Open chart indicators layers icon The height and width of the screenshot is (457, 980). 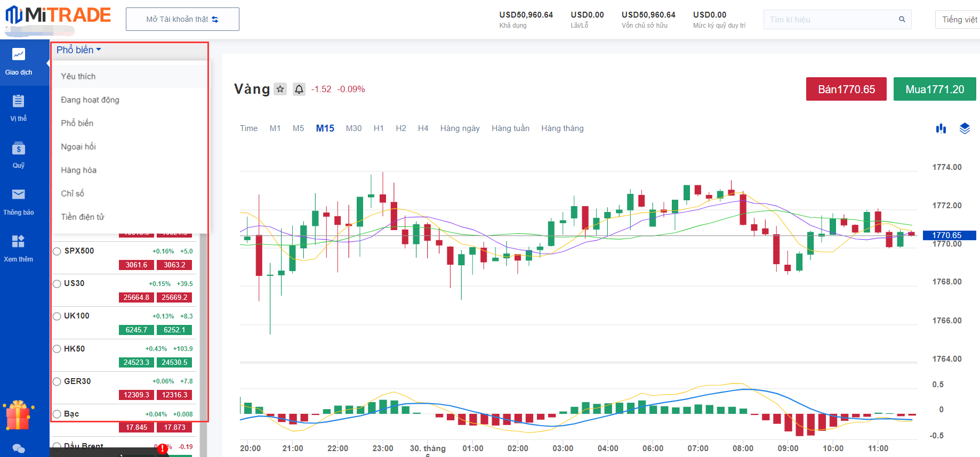tap(965, 128)
